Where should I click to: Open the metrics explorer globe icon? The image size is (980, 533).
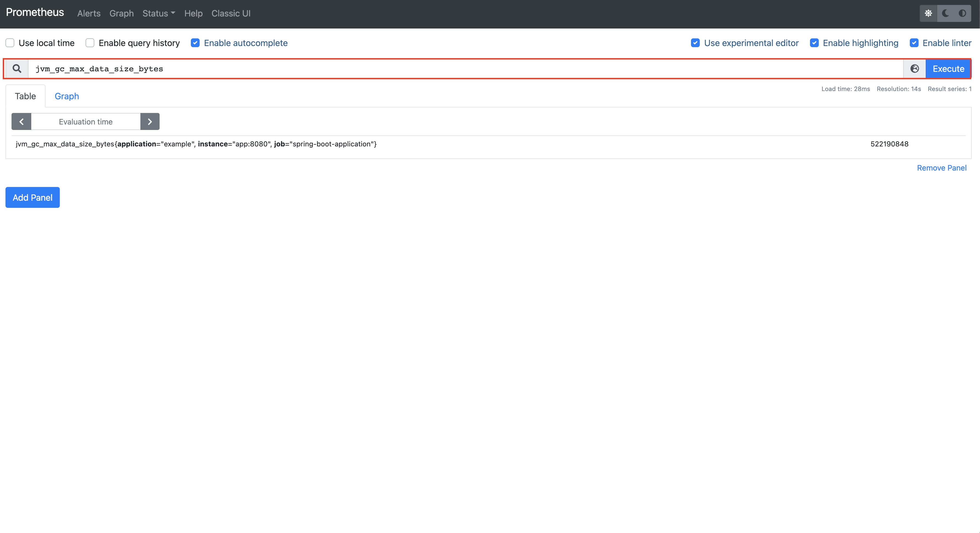pos(914,69)
